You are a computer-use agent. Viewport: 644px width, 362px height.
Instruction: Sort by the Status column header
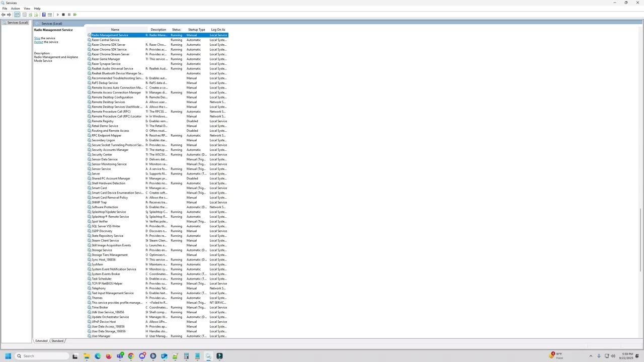pyautogui.click(x=176, y=30)
